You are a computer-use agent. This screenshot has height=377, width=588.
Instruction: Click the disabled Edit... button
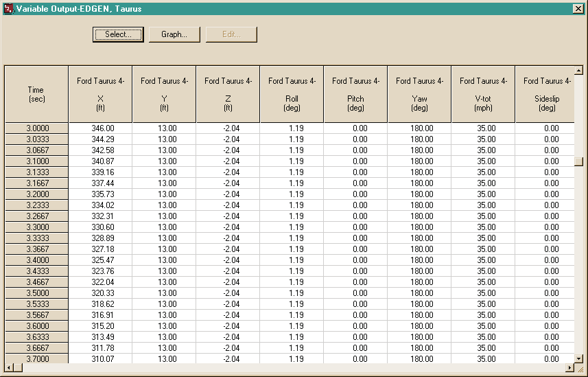click(x=231, y=34)
